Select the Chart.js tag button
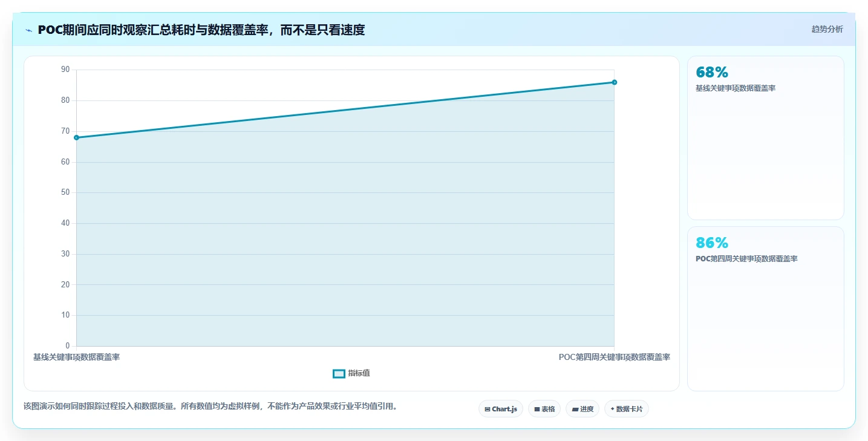The image size is (868, 441). pyautogui.click(x=500, y=409)
